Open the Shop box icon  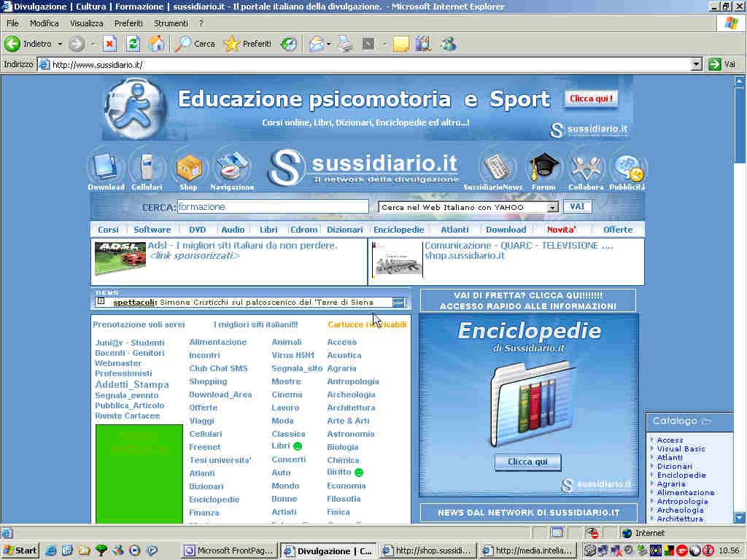click(189, 168)
